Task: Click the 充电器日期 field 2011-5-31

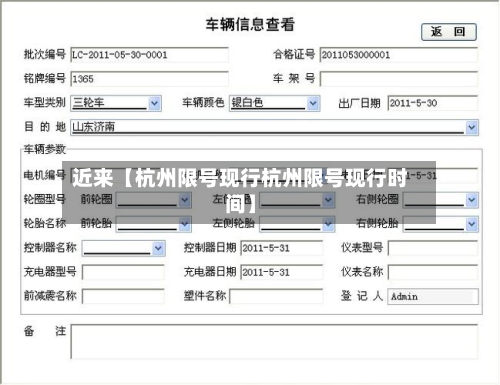Action: pos(282,272)
